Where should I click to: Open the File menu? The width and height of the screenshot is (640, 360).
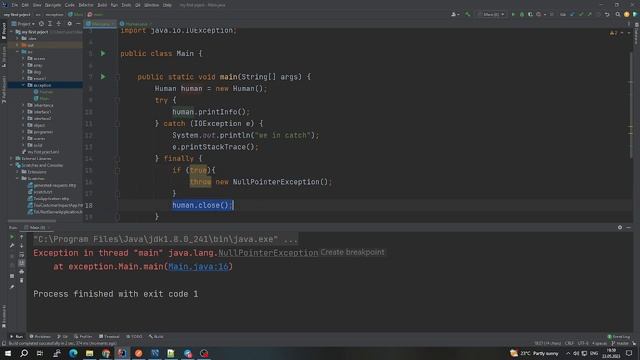[x=15, y=5]
